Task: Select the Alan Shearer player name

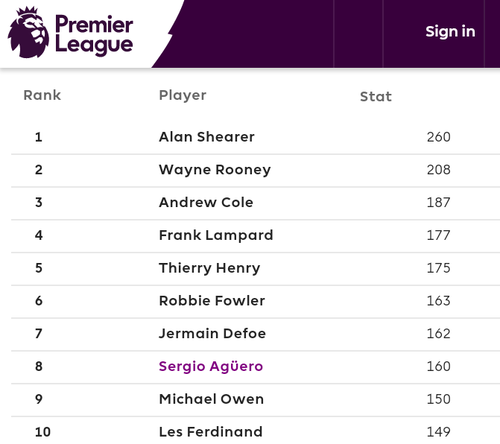Action: point(207,137)
